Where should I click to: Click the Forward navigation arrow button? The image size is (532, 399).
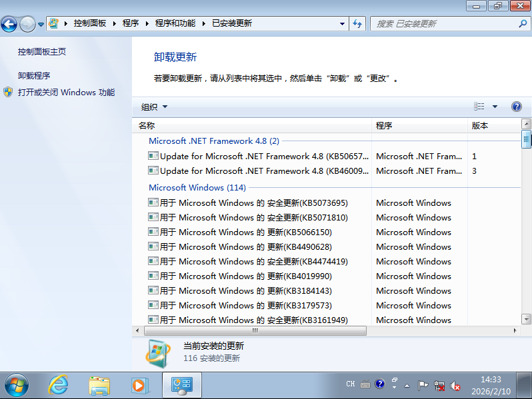click(x=27, y=24)
